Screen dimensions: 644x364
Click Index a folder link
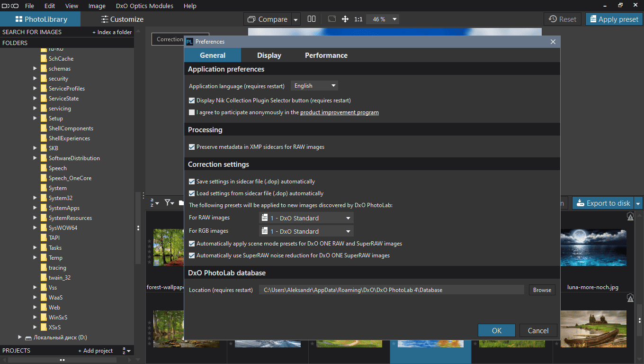tap(112, 32)
